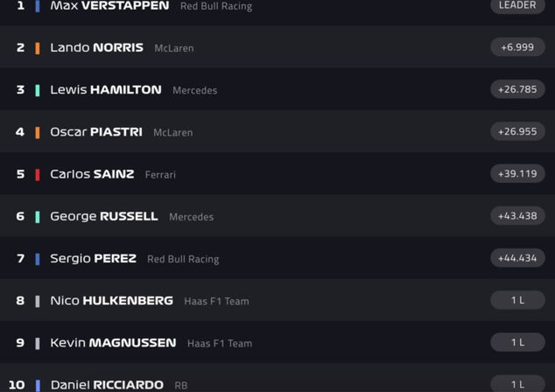Image resolution: width=555 pixels, height=392 pixels.
Task: Click Hulkenberg's 1 L lap badge
Action: pos(517,300)
